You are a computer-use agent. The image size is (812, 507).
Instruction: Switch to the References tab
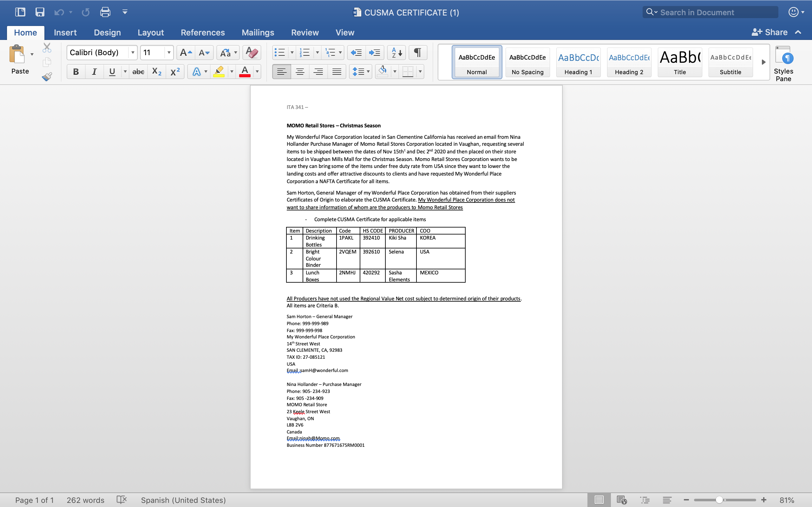tap(203, 33)
